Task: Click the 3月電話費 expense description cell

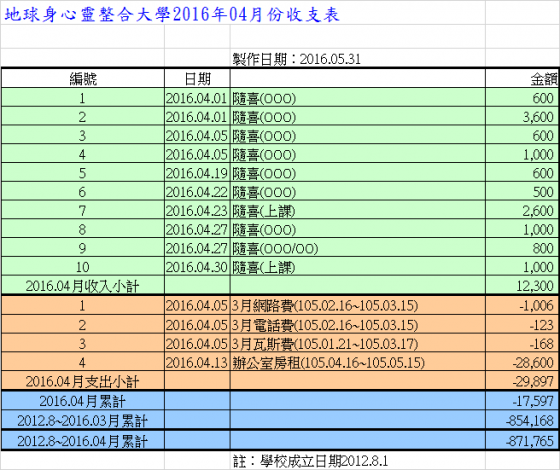Action: point(358,325)
